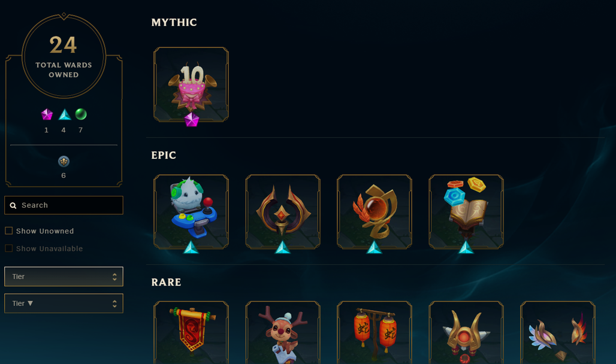Click the green rare orb counter icon
This screenshot has height=364, width=616.
(x=81, y=114)
